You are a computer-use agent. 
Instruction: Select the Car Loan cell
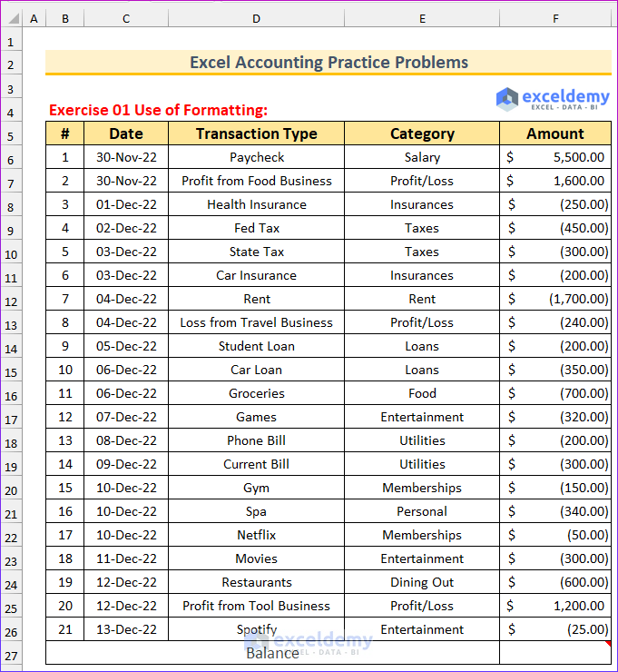tap(256, 370)
